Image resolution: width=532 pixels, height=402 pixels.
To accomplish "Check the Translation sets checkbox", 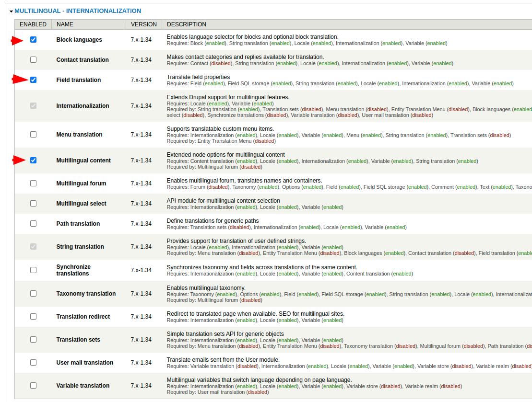I will pyautogui.click(x=33, y=340).
